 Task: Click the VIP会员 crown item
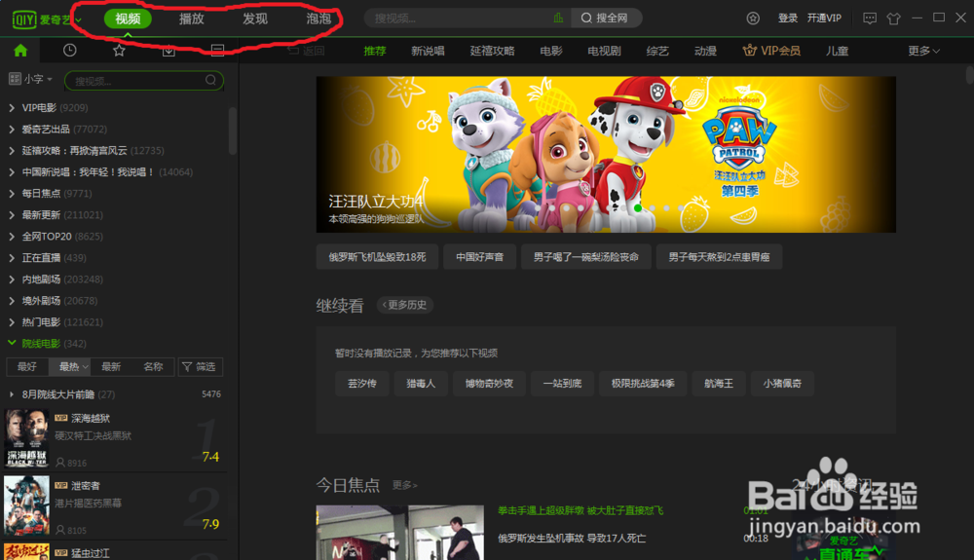tap(770, 51)
